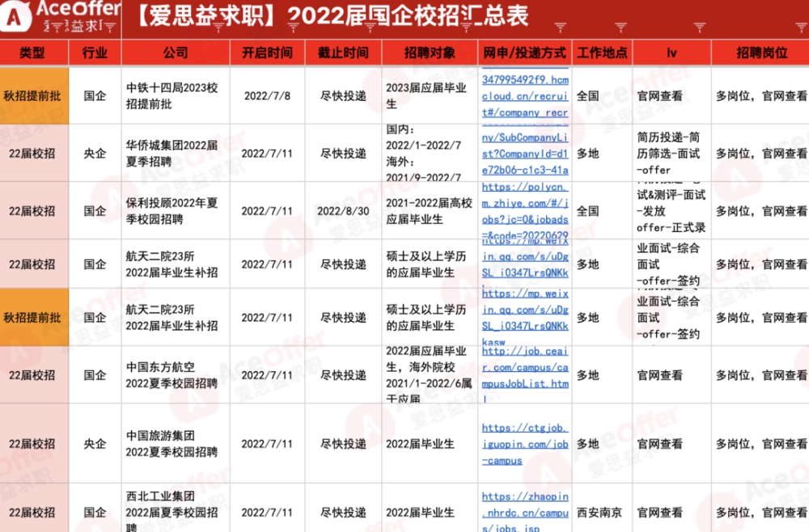Select the lv column header cell

(x=671, y=53)
